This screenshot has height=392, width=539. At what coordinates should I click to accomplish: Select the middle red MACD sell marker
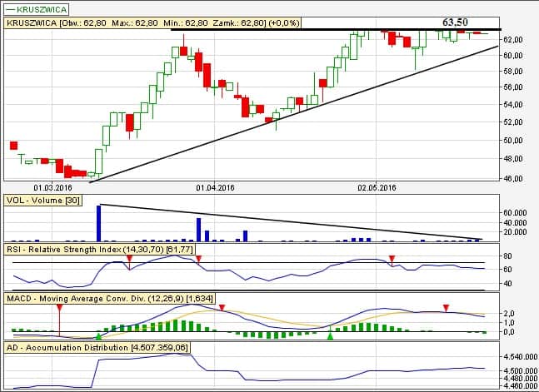pos(222,308)
